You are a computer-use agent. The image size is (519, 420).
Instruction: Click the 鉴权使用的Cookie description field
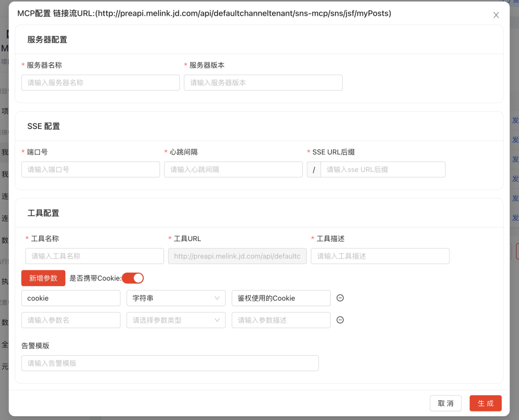281,298
